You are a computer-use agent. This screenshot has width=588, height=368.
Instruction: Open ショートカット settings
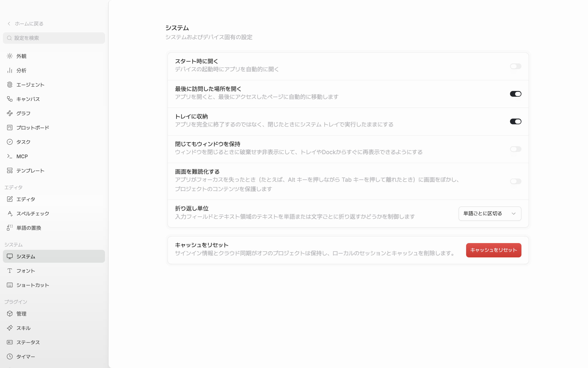(x=54, y=285)
